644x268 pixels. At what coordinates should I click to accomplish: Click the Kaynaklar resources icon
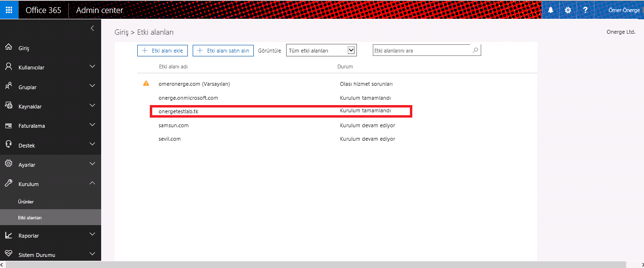pyautogui.click(x=8, y=106)
